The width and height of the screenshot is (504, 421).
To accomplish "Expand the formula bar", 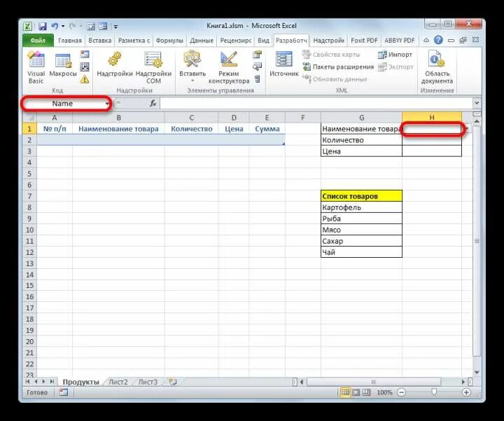I will point(477,103).
